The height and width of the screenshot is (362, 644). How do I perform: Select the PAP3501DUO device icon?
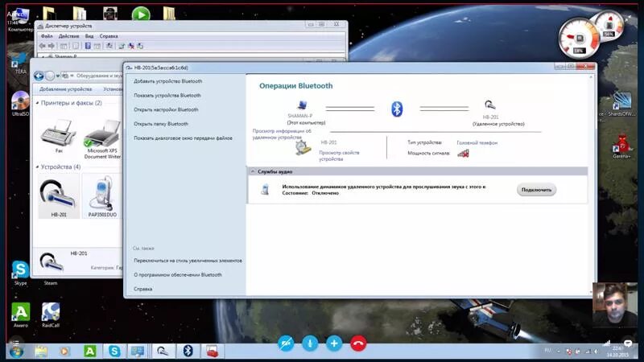pyautogui.click(x=102, y=196)
